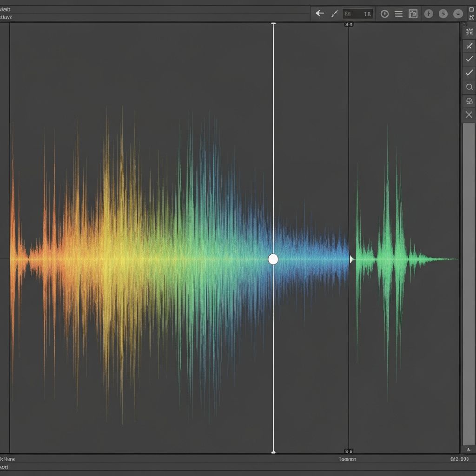Toggle the crossed-arrows icon atop the right sidebar
This screenshot has height=476, width=476.
[469, 32]
